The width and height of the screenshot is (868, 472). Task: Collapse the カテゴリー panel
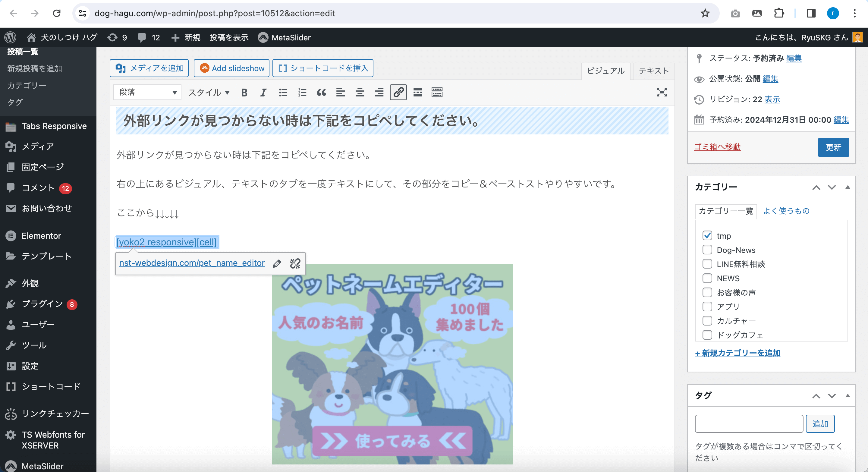tap(848, 187)
